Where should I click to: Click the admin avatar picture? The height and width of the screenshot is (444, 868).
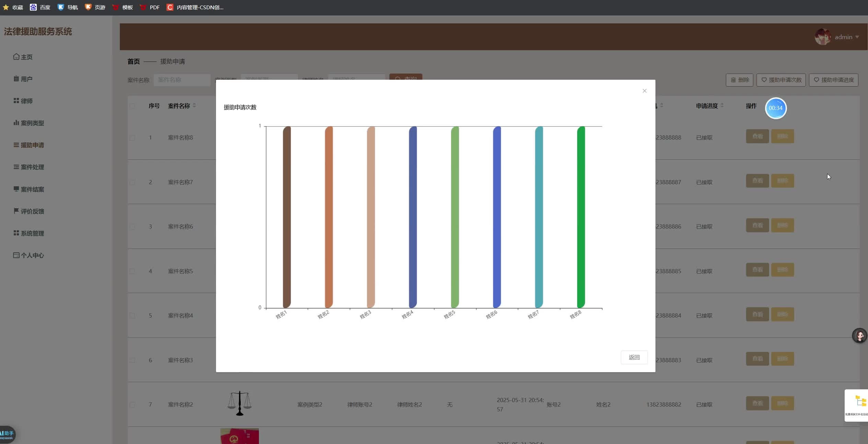click(822, 37)
